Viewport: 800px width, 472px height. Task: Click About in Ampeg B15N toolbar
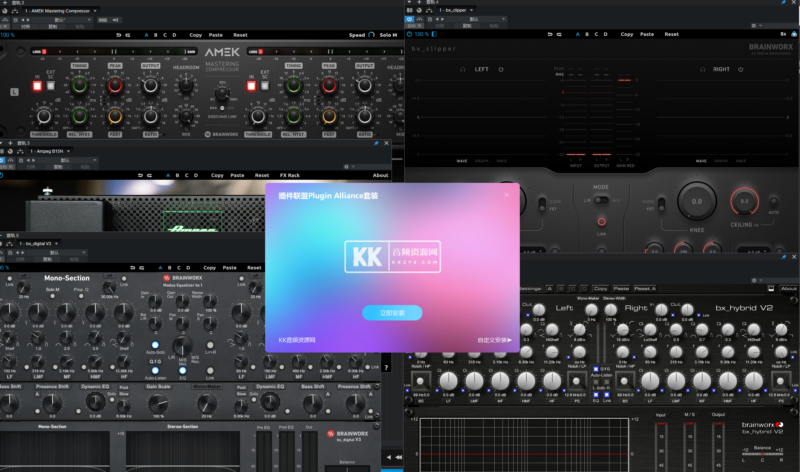(380, 175)
